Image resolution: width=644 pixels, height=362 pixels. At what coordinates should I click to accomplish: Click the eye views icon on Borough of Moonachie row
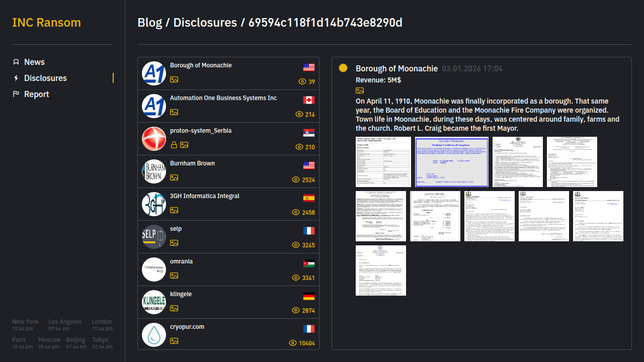click(302, 81)
